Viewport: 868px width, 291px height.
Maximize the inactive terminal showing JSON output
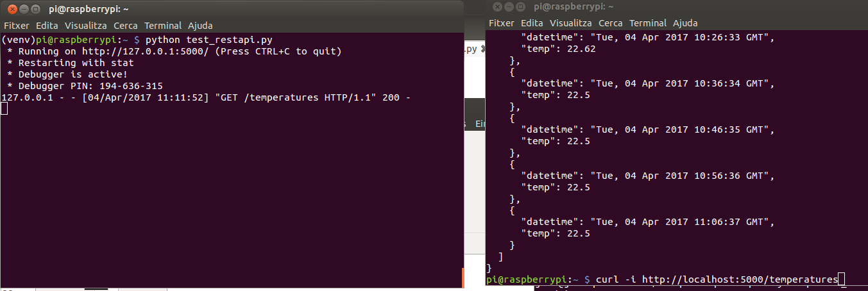[x=520, y=6]
